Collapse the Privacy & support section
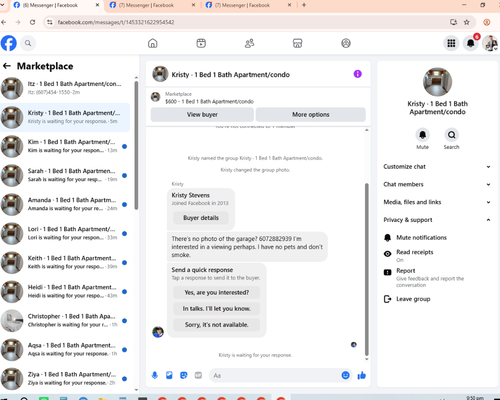Viewport: 500px width, 400px height. click(437, 220)
